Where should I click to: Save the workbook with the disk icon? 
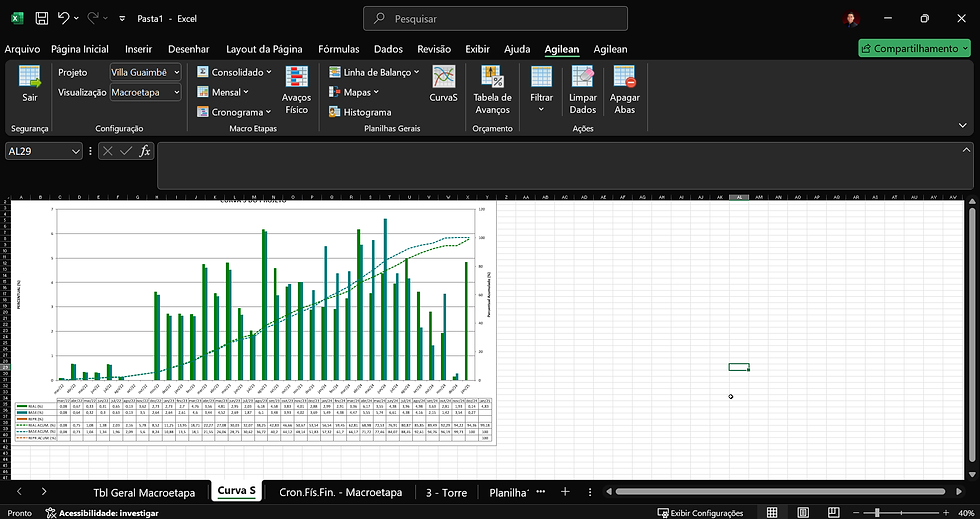(42, 19)
